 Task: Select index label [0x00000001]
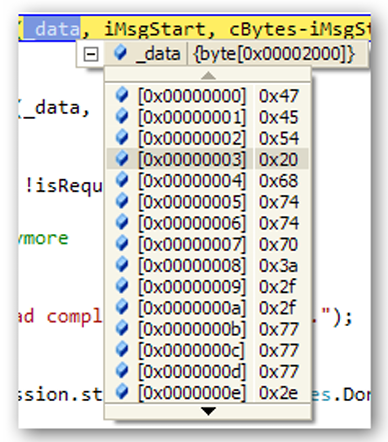[192, 117]
